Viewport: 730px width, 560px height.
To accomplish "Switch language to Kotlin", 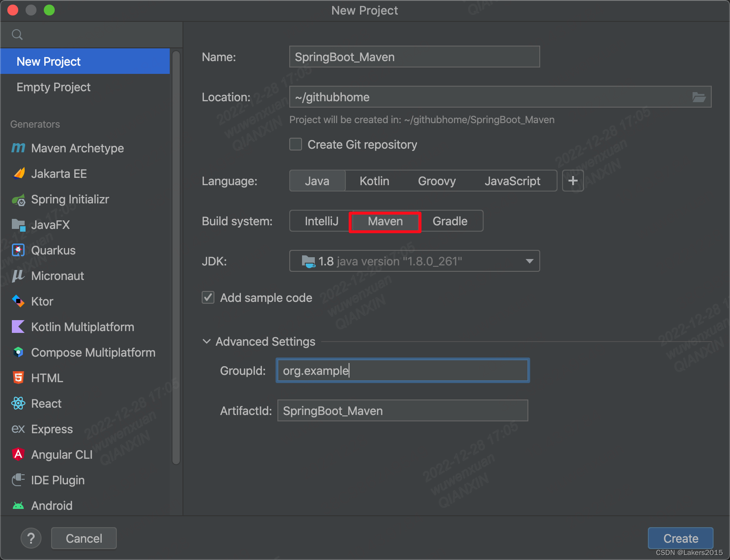I will [374, 181].
